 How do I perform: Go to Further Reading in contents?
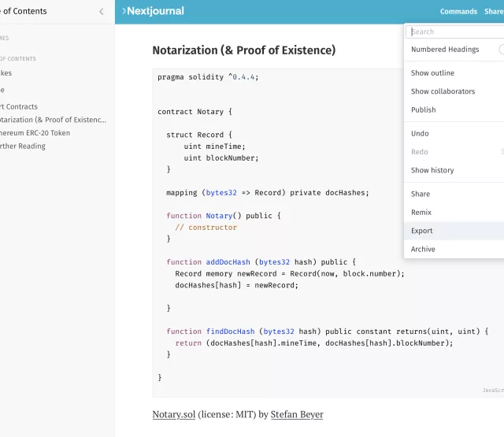tap(22, 146)
